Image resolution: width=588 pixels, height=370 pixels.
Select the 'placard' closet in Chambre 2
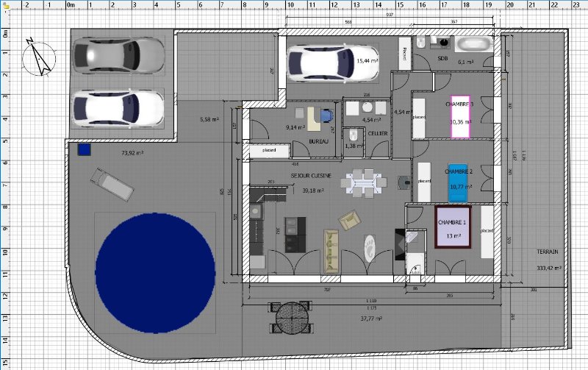[425, 182]
